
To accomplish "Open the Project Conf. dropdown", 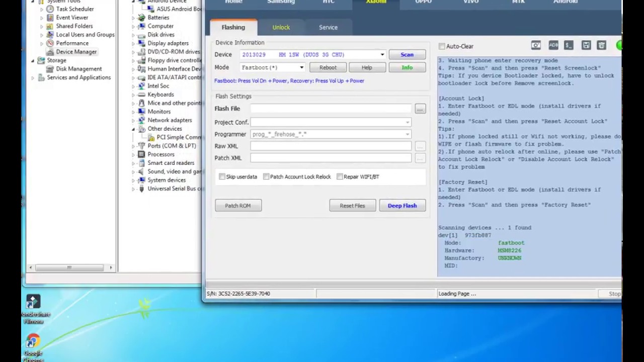I will click(x=407, y=122).
